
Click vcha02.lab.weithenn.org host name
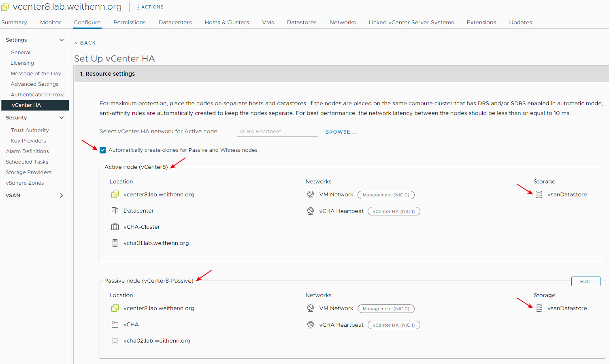point(157,341)
